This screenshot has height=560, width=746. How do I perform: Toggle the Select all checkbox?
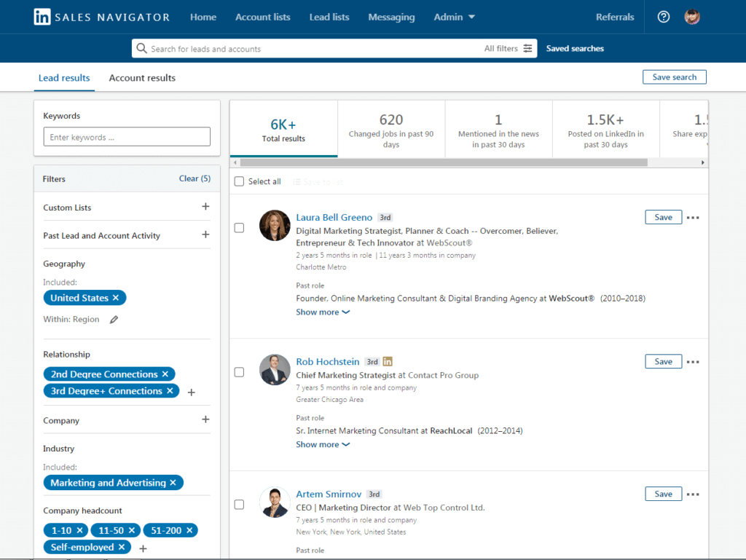point(239,181)
